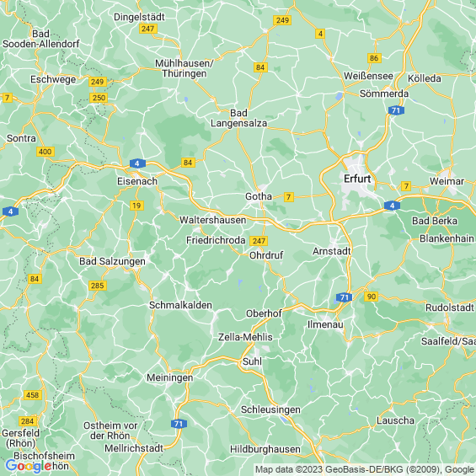476x476 pixels.
Task: Click the 90 road marker near Ilmenau
Action: [x=372, y=297]
